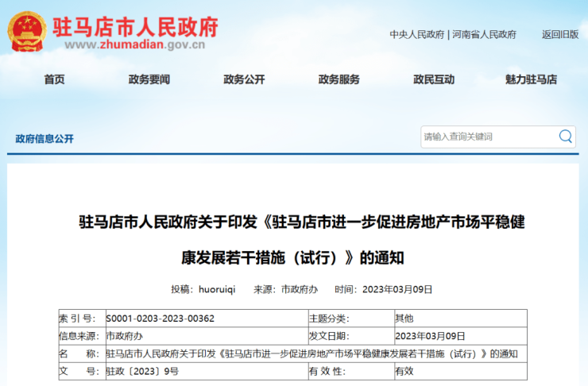Click the www.zhumadian.gov.cn address text

tap(135, 45)
